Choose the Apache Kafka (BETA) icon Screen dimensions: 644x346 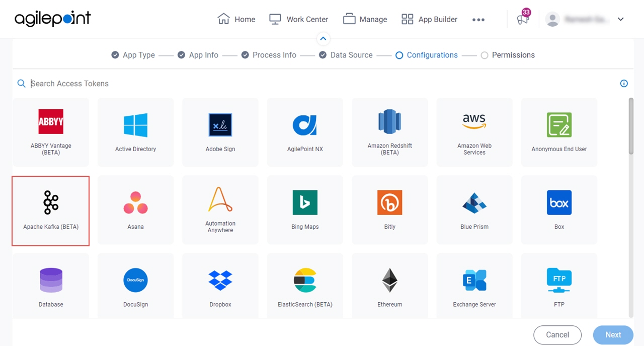coord(51,202)
